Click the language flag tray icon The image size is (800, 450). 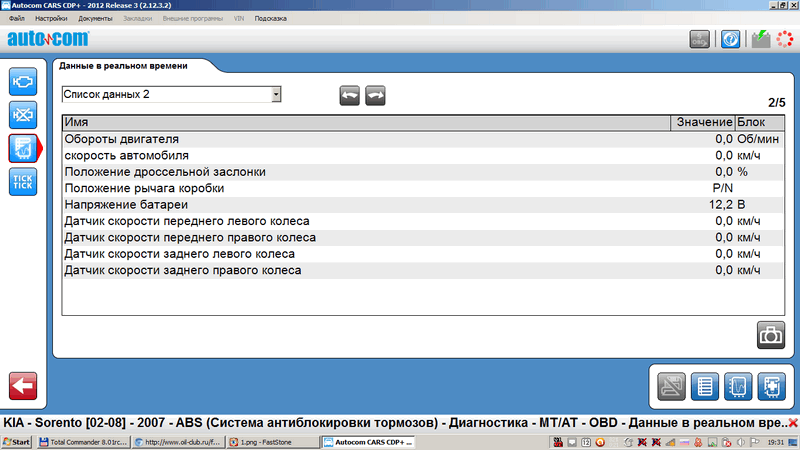(684, 442)
